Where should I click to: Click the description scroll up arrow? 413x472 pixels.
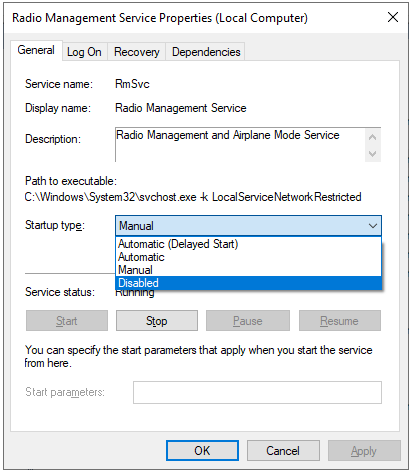pos(373,137)
